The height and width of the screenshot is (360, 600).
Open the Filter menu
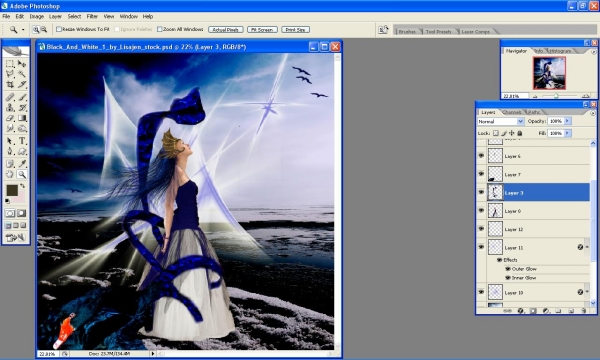click(x=92, y=16)
